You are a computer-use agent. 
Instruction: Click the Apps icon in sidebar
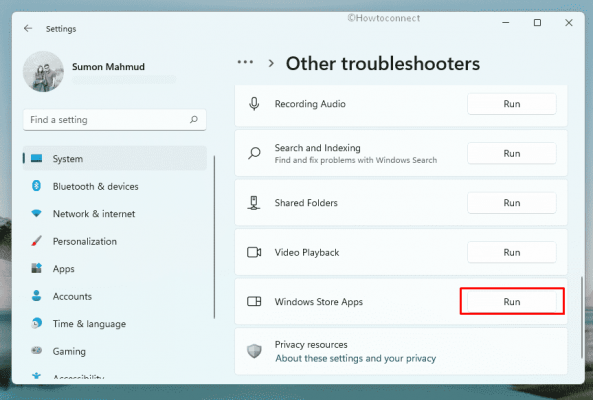click(x=36, y=268)
